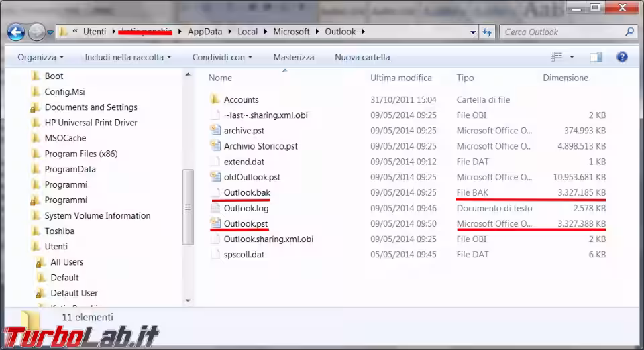This screenshot has width=644, height=350.
Task: Select the extend.dat file icon
Action: point(215,162)
